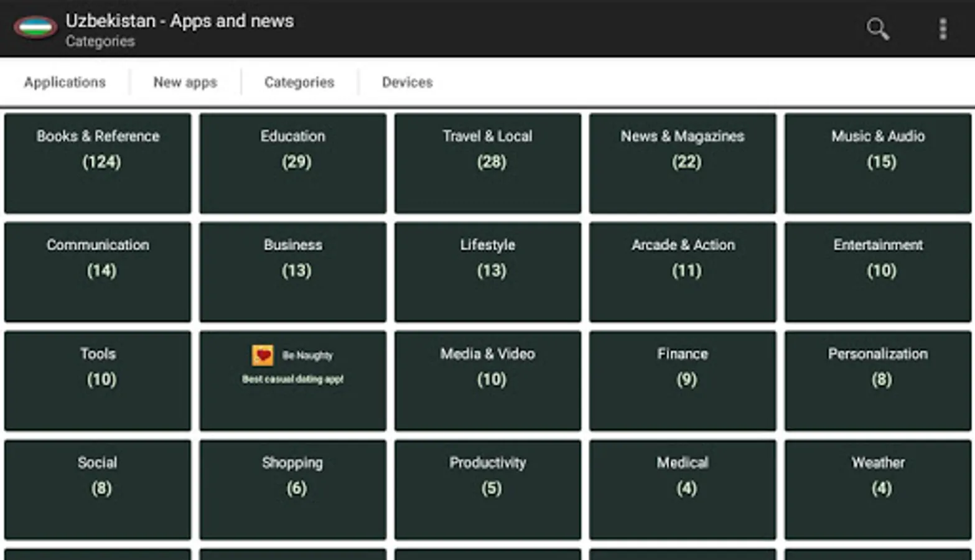Tap the Uzbekistan flag app icon
This screenshot has width=975, height=560.
pos(35,28)
